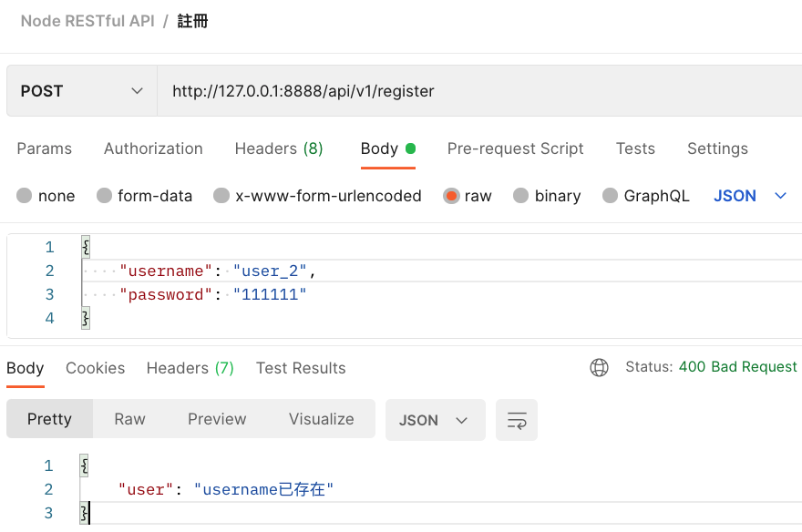The height and width of the screenshot is (532, 802).
Task: Click the "111111" value in request body
Action: tap(270, 295)
